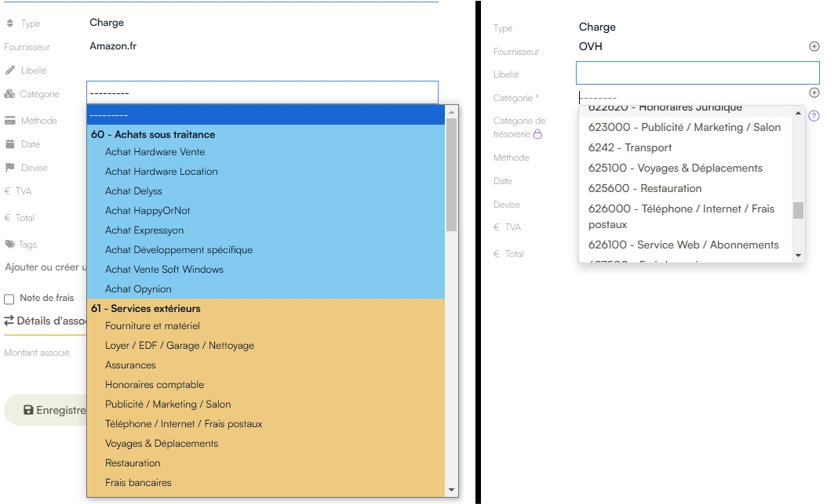Image resolution: width=834 pixels, height=504 pixels.
Task: Click the Libellé text input on the right
Action: (x=697, y=74)
